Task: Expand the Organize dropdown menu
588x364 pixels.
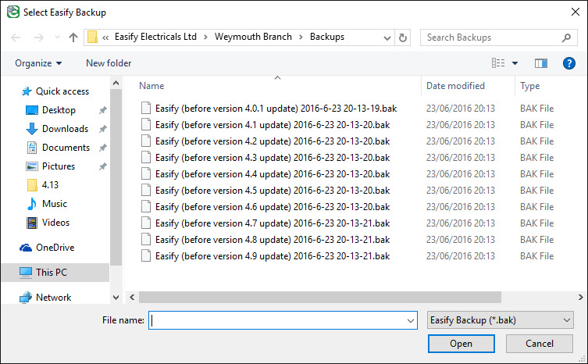Action: (38, 63)
